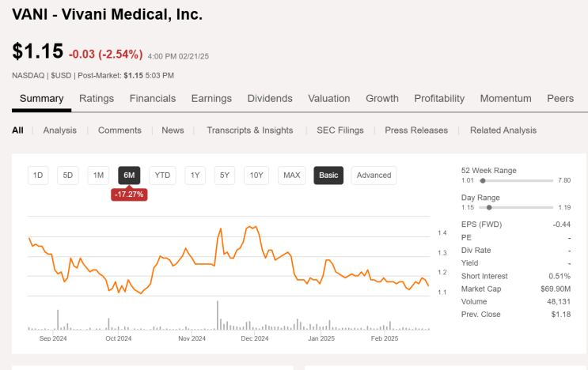The height and width of the screenshot is (370, 588).
Task: Switch to the Ratings tab
Action: (97, 99)
